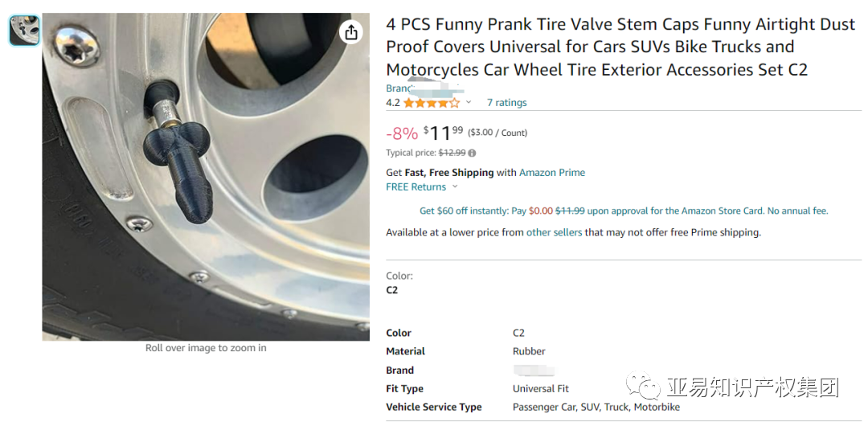
Task: Click the struck-through $12.99 typical price
Action: coord(452,153)
